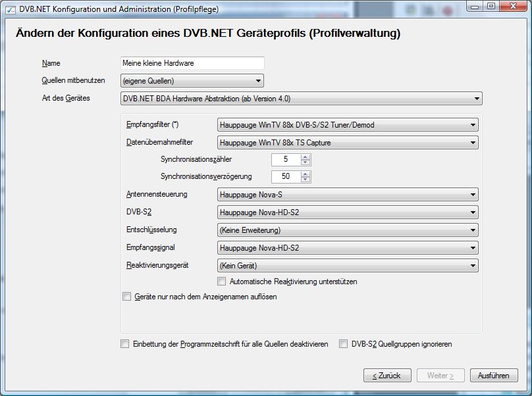The width and height of the screenshot is (532, 396).
Task: Open the Empfangsfilter dropdown list
Action: (x=347, y=125)
